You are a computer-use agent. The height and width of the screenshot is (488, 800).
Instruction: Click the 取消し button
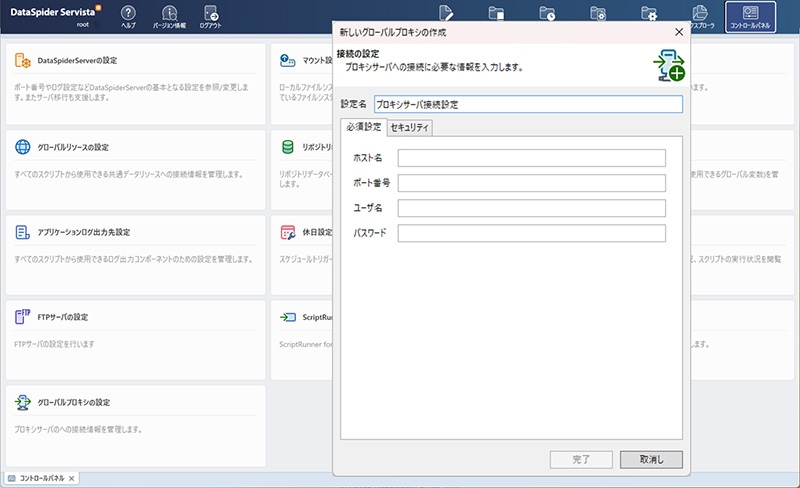652,459
